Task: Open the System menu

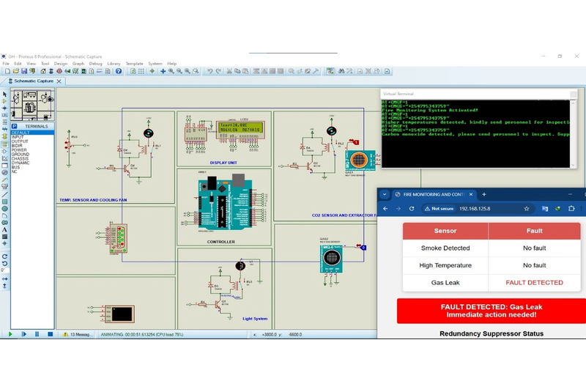Action: click(155, 64)
